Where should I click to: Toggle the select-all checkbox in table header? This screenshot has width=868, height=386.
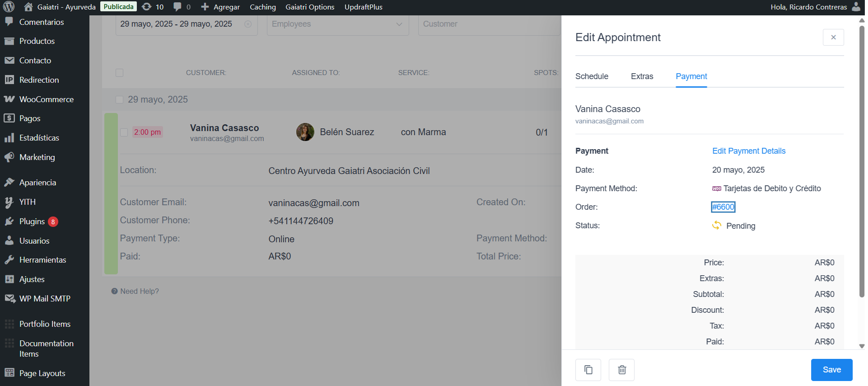click(x=120, y=73)
